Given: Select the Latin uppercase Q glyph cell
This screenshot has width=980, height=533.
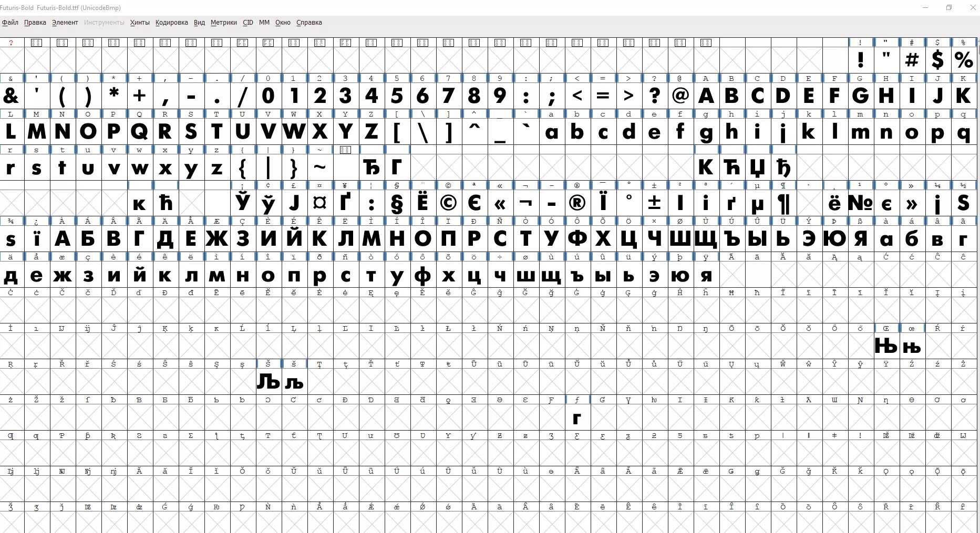Looking at the screenshot, I should (140, 131).
